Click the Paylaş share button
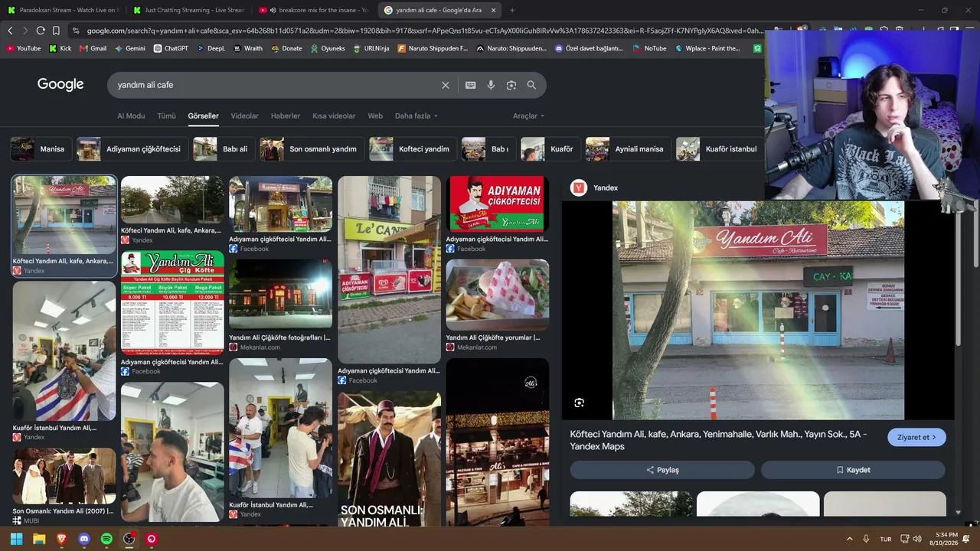This screenshot has height=551, width=980. [663, 470]
